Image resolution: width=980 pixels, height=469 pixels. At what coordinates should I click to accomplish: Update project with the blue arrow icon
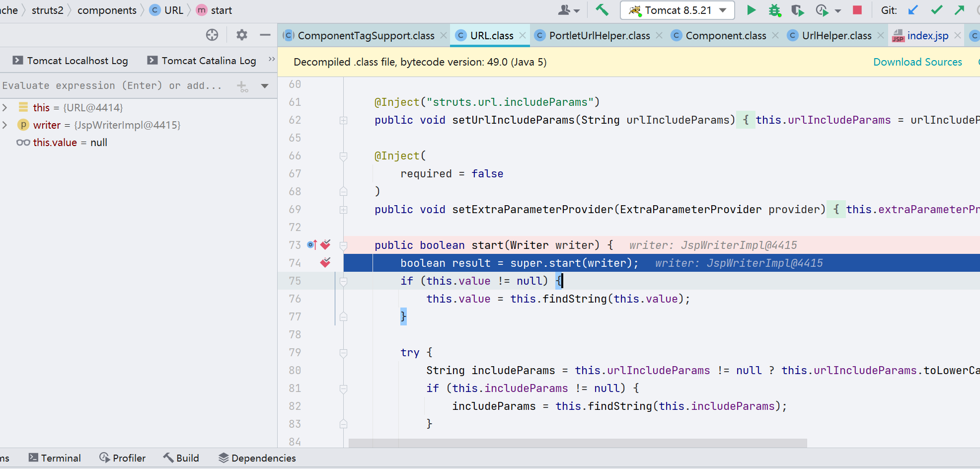click(x=913, y=10)
